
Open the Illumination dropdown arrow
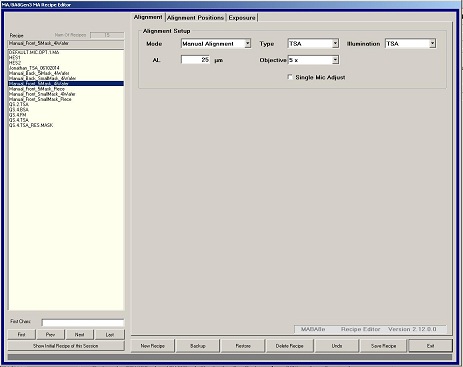tap(432, 43)
